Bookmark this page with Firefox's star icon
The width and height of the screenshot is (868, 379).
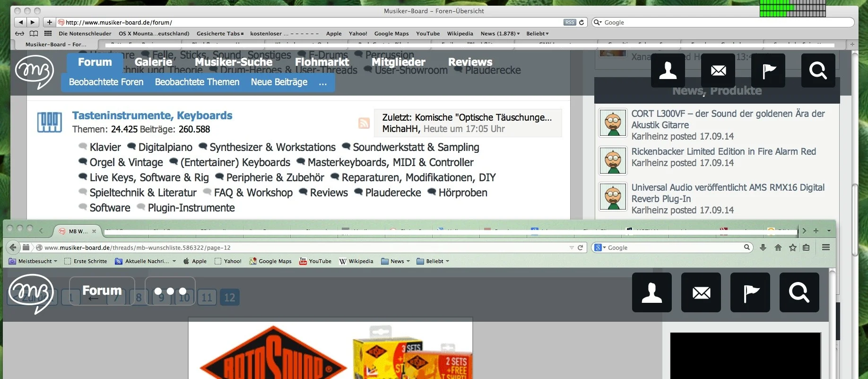pos(793,247)
